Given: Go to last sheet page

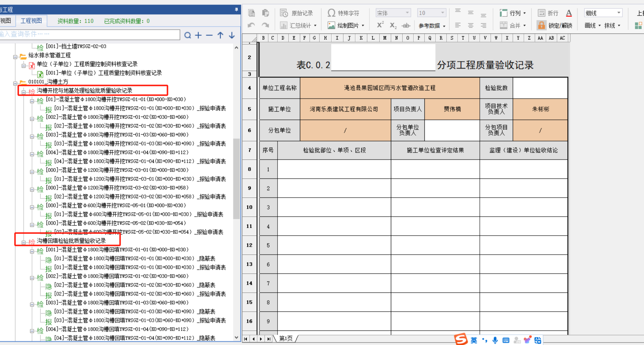Looking at the screenshot, I should coord(269,339).
